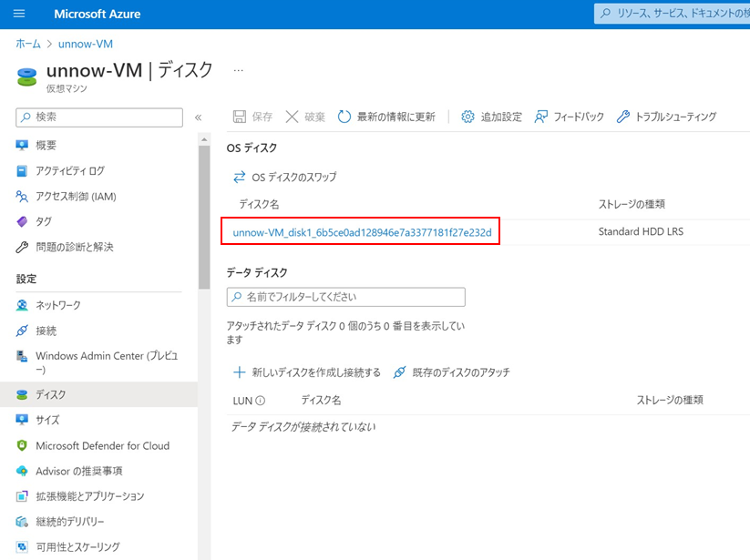Click データ ディスクが接続されていない row text
750x560 pixels.
303,427
